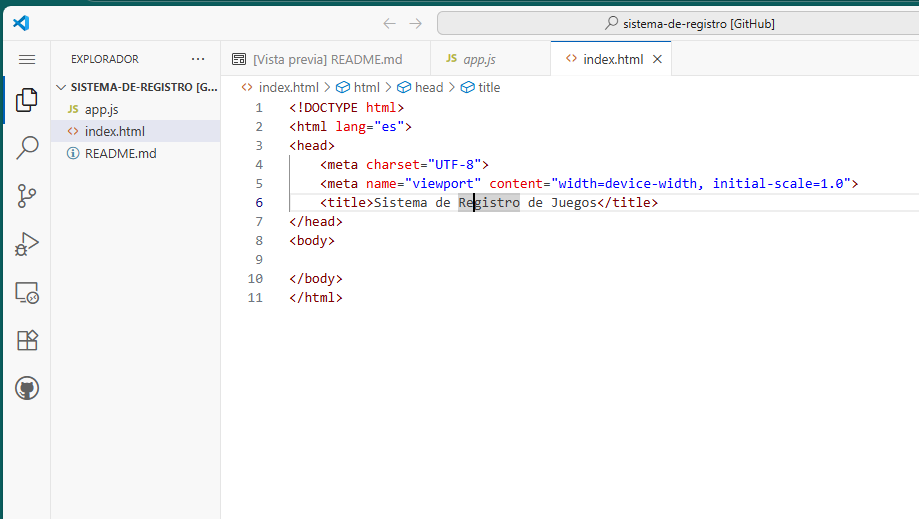Open the GitHub view in activity bar
This screenshot has height=519, width=919.
pos(27,388)
